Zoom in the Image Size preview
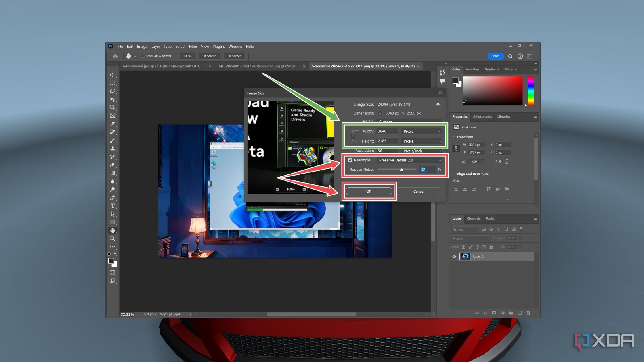 click(304, 189)
